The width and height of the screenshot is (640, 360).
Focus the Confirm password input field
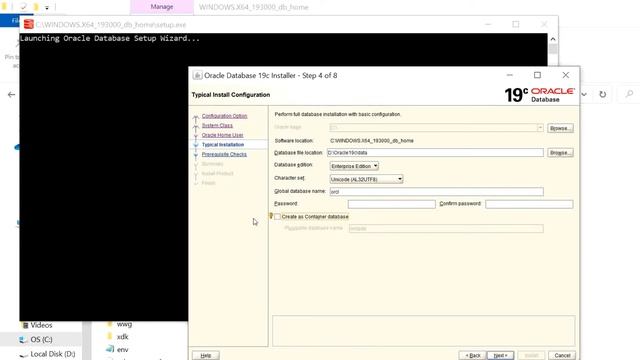click(x=529, y=204)
